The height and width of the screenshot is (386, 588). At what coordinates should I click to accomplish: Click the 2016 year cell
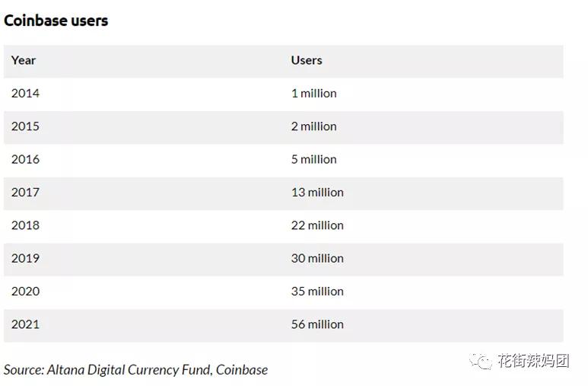click(x=25, y=159)
